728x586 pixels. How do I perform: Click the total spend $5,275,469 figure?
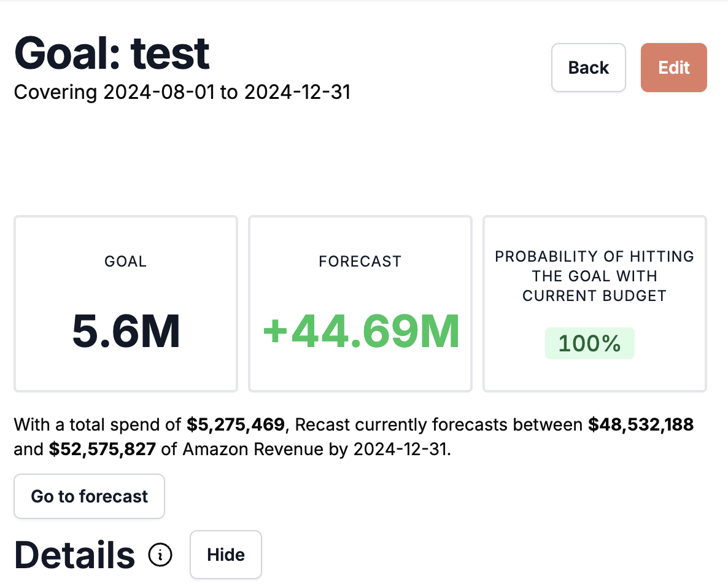(236, 424)
